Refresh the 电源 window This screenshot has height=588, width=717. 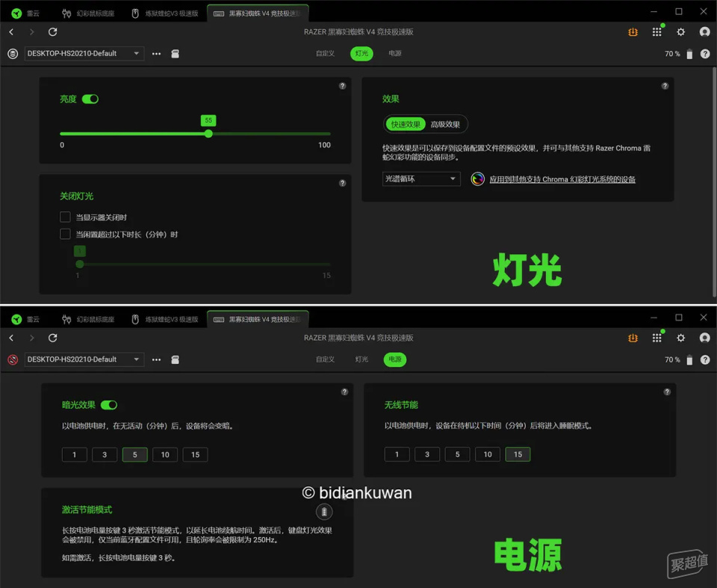(x=52, y=338)
